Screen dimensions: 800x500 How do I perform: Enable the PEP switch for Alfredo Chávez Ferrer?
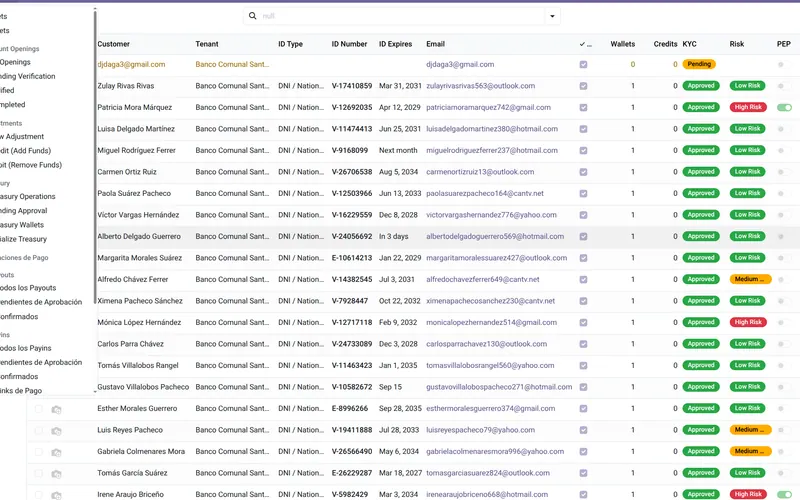pyautogui.click(x=784, y=279)
